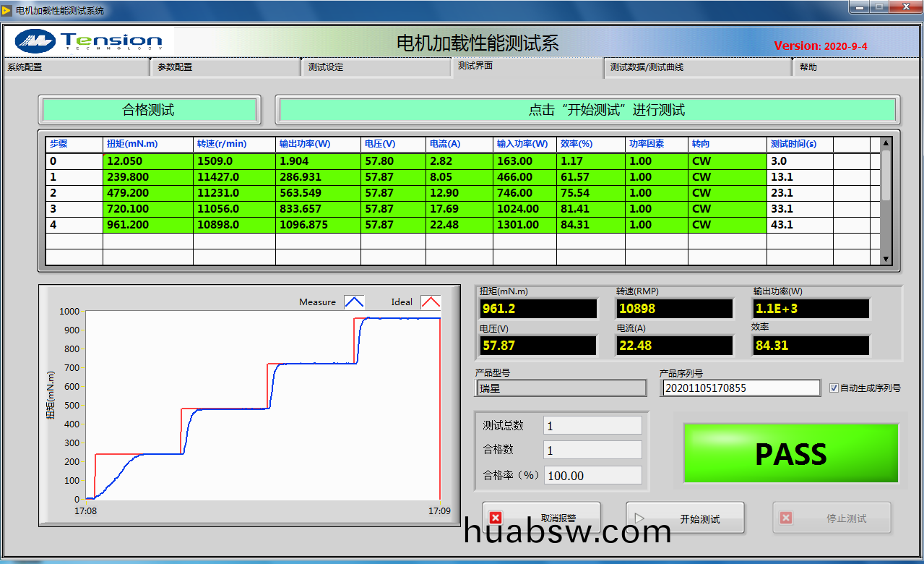Click the green PASS indicator
Image resolution: width=924 pixels, height=564 pixels.
[x=791, y=454]
